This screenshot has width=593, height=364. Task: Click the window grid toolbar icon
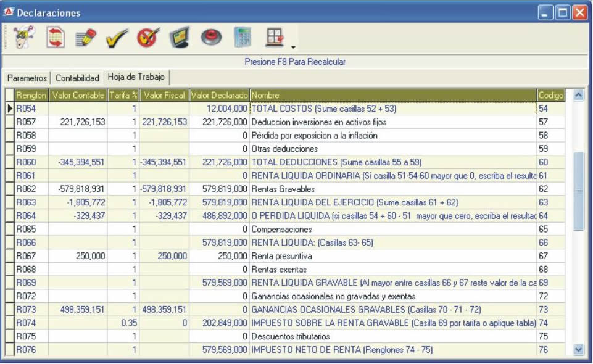click(275, 37)
